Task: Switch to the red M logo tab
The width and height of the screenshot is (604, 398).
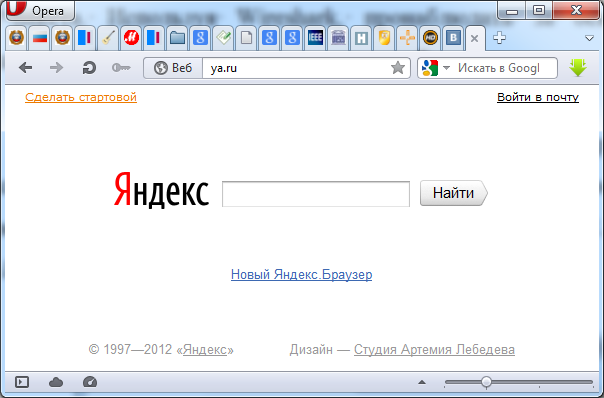Action: [131, 38]
